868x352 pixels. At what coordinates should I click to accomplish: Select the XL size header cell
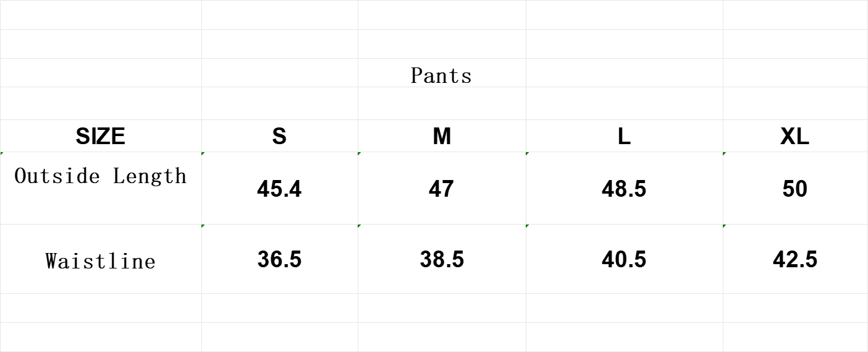click(x=795, y=135)
